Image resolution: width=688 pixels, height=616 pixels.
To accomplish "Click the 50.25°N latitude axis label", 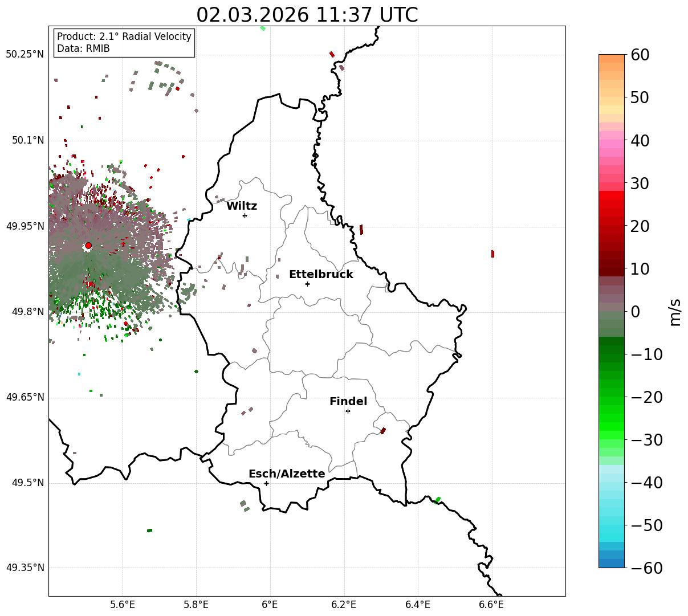I will click(25, 55).
